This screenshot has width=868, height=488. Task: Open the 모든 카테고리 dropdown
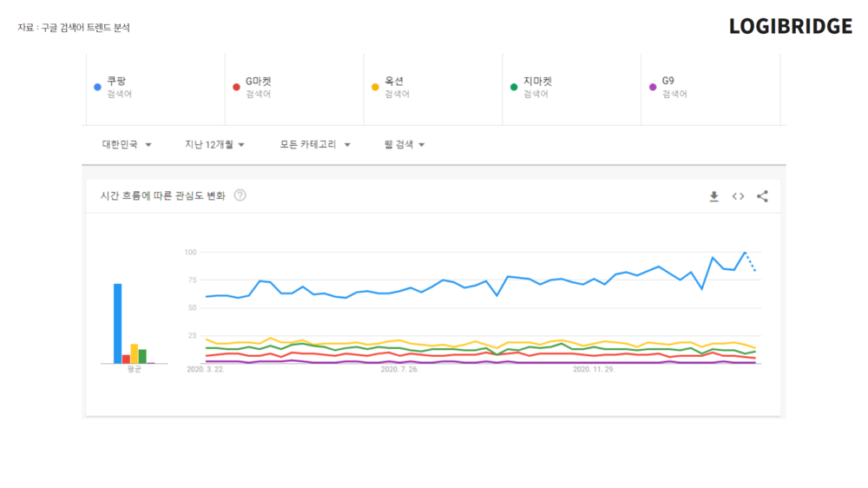[x=315, y=145]
